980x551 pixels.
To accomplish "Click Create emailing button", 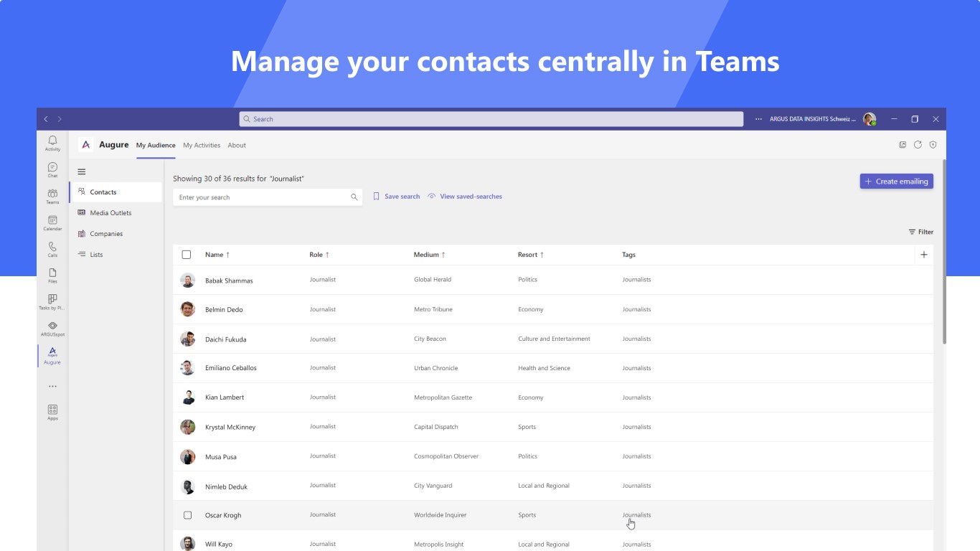I will point(897,182).
